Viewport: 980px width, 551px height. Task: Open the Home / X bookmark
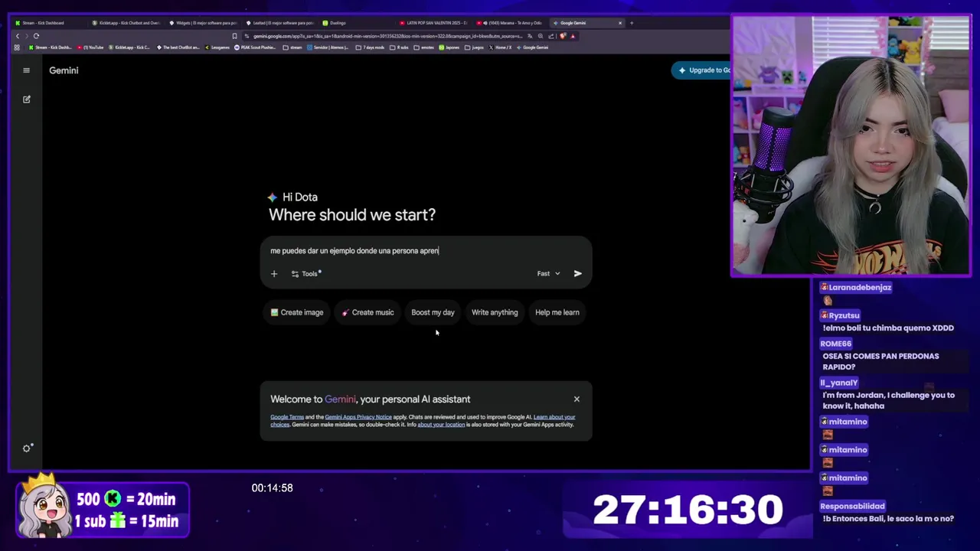pyautogui.click(x=499, y=47)
